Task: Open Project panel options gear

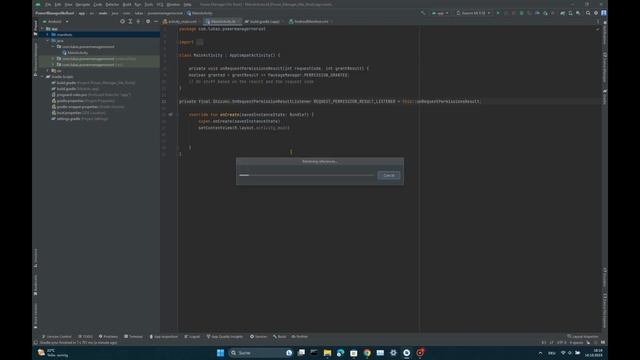Action: point(148,21)
